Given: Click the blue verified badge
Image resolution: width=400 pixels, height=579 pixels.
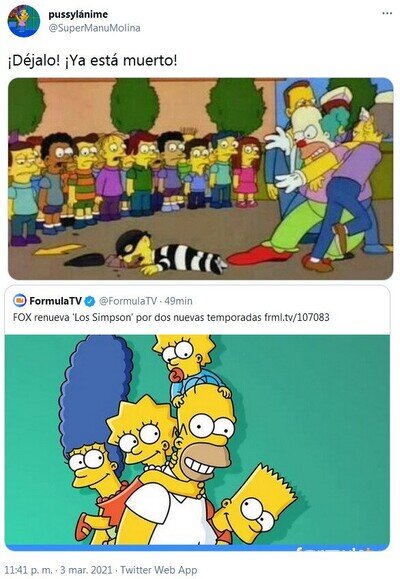Looking at the screenshot, I should pyautogui.click(x=90, y=301).
